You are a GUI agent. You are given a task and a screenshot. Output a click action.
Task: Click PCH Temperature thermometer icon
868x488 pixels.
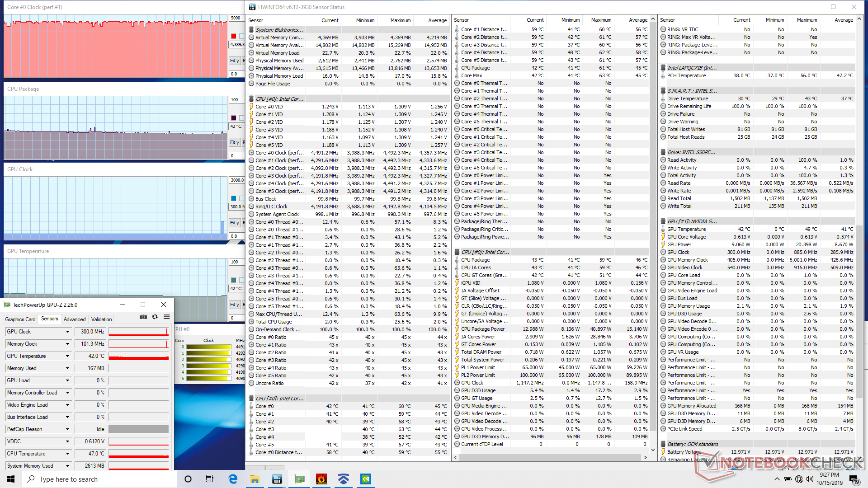pyautogui.click(x=663, y=75)
